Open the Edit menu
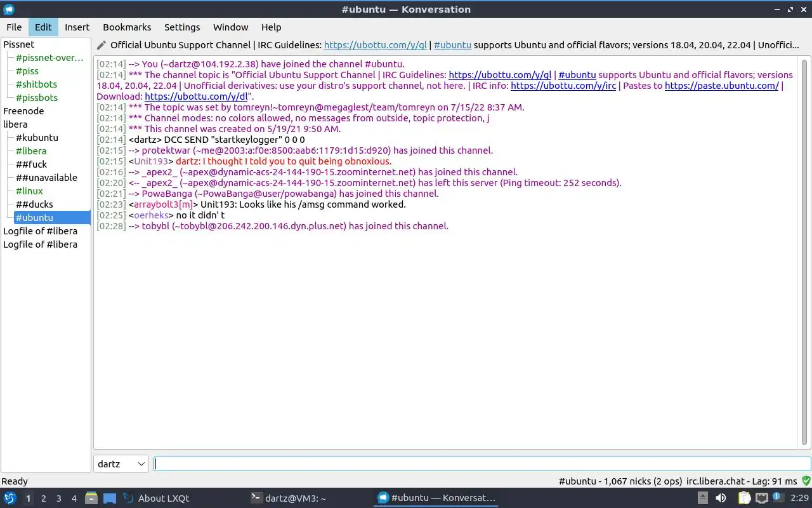Screen dimensions: 812x508 tap(43, 27)
